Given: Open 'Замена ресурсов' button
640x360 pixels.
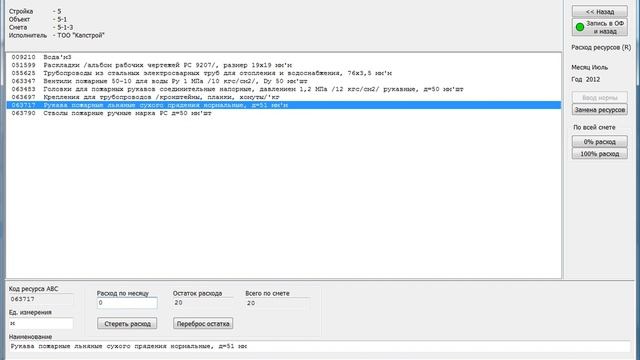Looking at the screenshot, I should (x=600, y=110).
